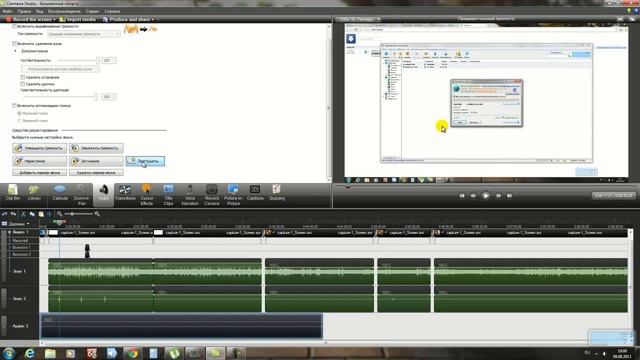Click the skip to previous clip control

[462, 196]
